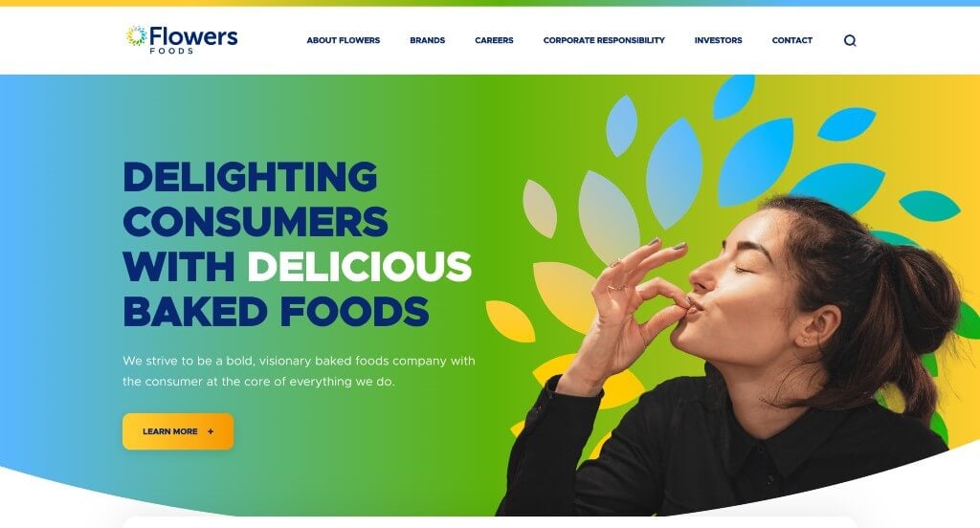Open the About Flowers menu
This screenshot has height=528, width=980.
[344, 40]
